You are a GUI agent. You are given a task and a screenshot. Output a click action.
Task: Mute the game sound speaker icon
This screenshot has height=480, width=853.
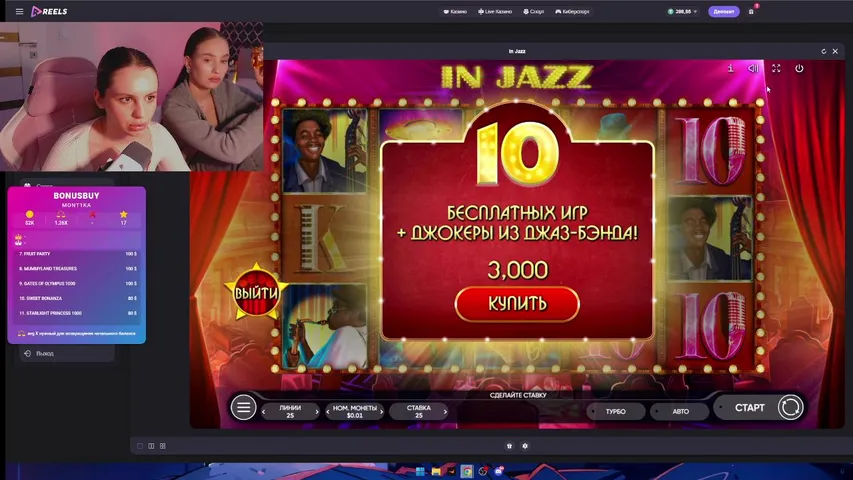point(753,69)
